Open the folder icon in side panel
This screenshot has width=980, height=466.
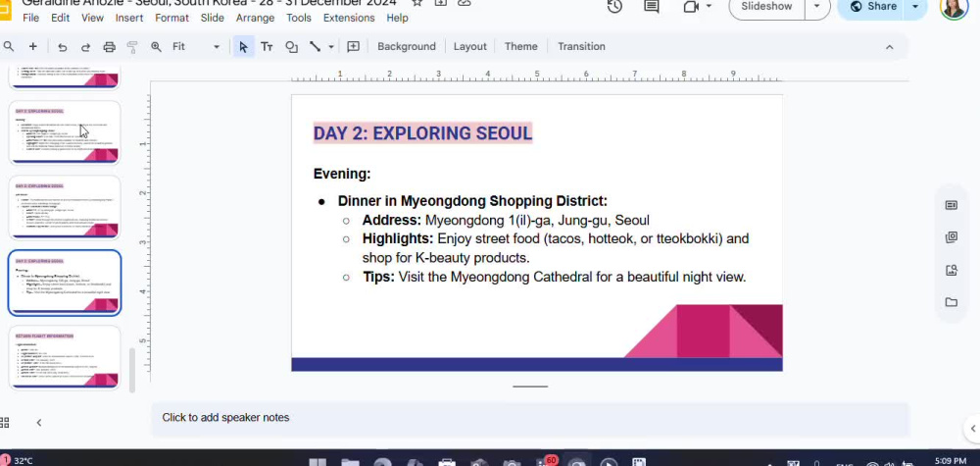pyautogui.click(x=952, y=303)
